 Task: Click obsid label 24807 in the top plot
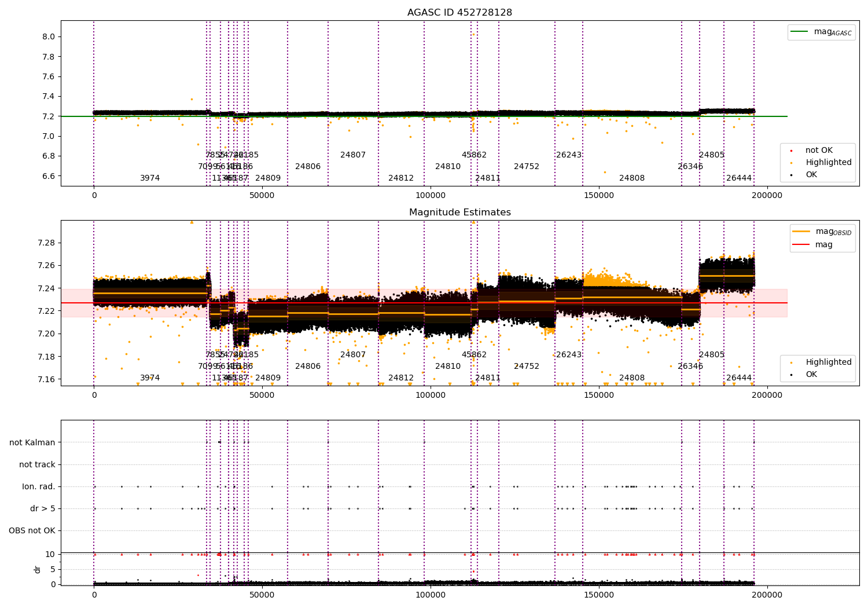(x=353, y=155)
